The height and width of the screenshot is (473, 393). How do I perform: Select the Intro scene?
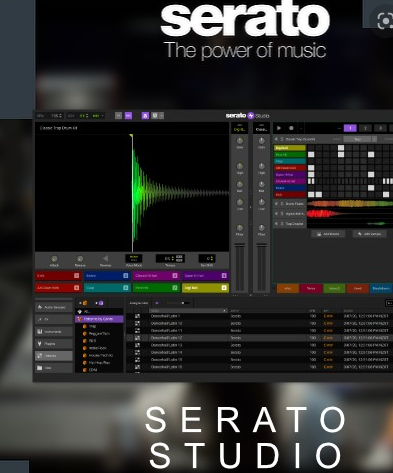click(288, 288)
